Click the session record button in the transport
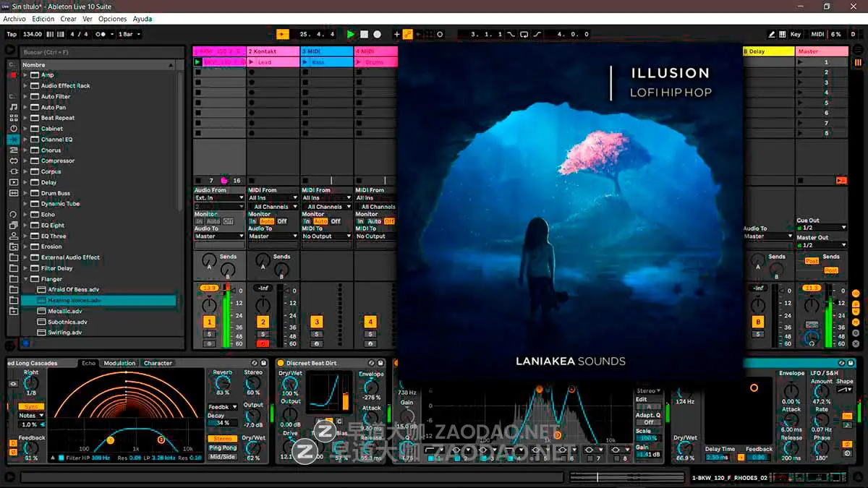The width and height of the screenshot is (868, 488). 377,34
